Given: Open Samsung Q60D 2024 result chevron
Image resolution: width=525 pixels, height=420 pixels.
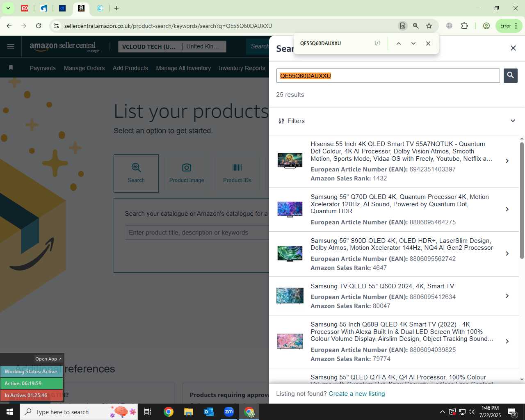Looking at the screenshot, I should [x=507, y=296].
